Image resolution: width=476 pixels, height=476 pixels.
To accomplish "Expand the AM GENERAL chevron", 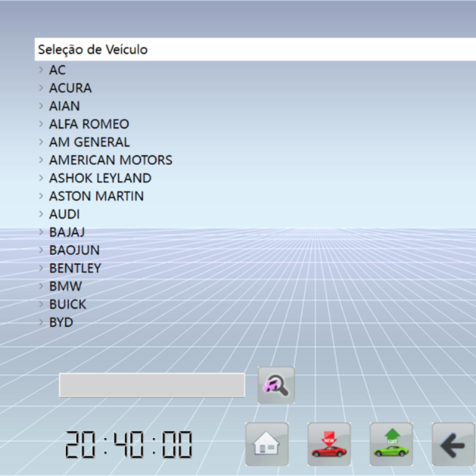I will click(x=41, y=142).
